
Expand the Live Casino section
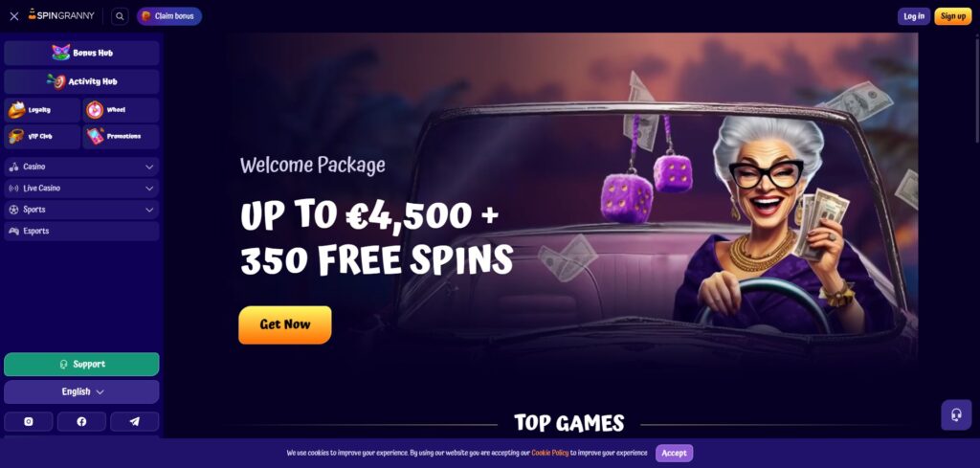(81, 189)
